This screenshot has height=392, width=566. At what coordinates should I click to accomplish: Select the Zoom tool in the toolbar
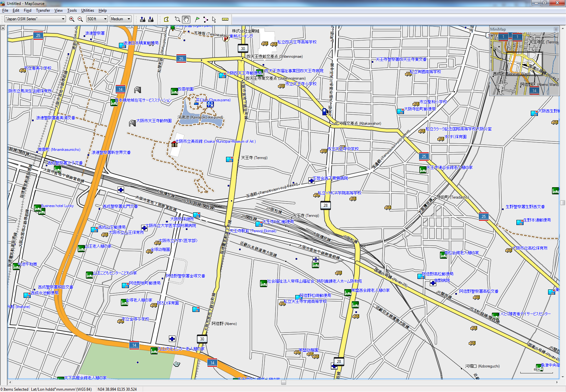coord(177,19)
